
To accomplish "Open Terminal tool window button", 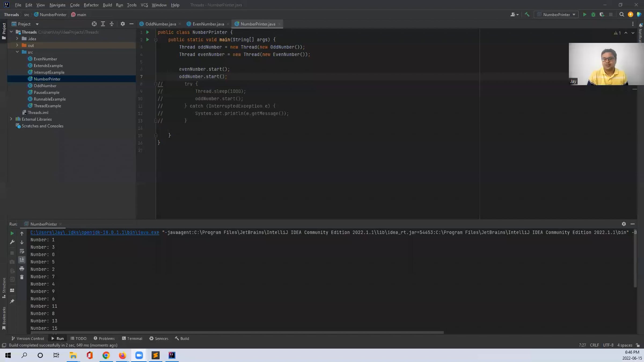I will pos(132,339).
